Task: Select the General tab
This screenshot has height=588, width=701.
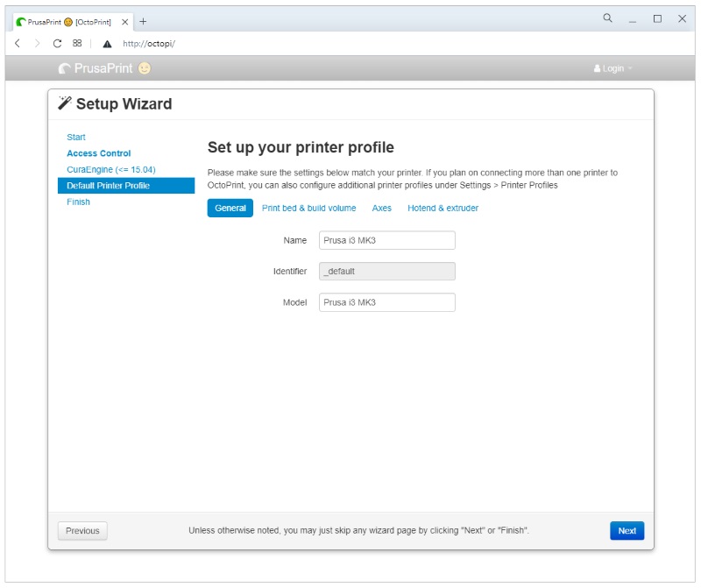Action: (x=230, y=208)
